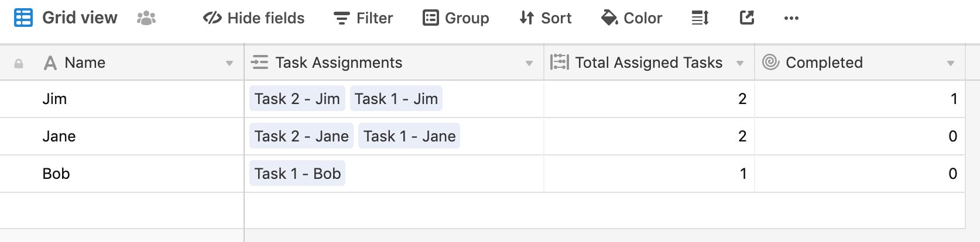Select the Task 2 - Jim linked record
This screenshot has width=980, height=242.
click(x=297, y=99)
